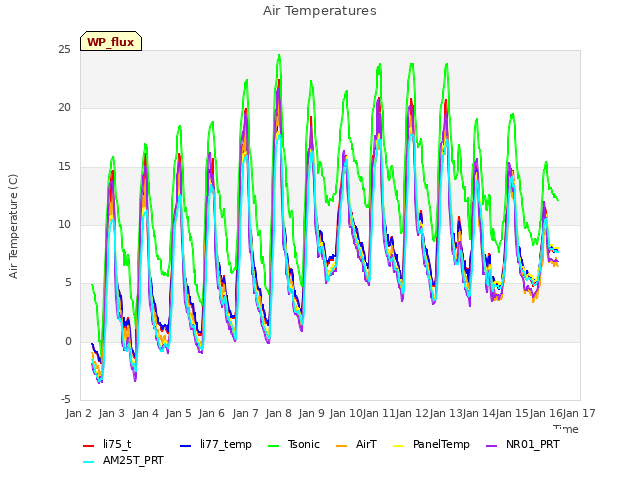Screen dimensions: 640x480
Task: Toggle the NR01_PRT legend entry
Action: pyautogui.click(x=523, y=444)
